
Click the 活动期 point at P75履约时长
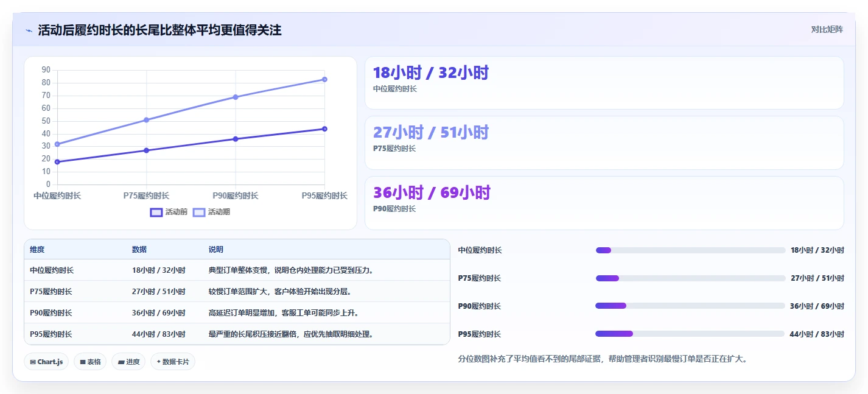pos(146,120)
